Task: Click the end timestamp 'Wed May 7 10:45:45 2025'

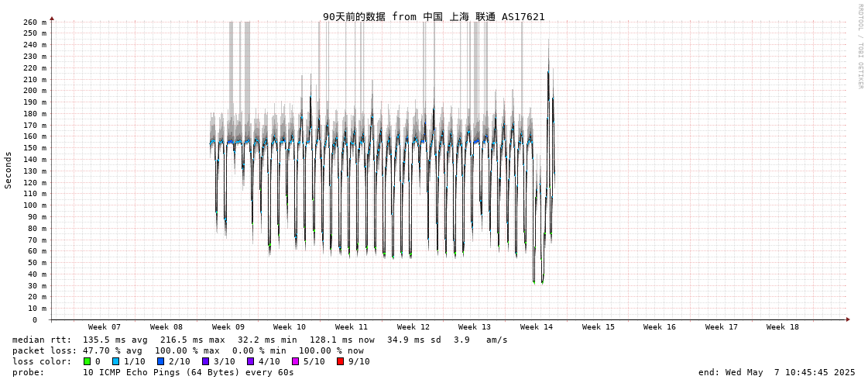Action: [x=791, y=372]
